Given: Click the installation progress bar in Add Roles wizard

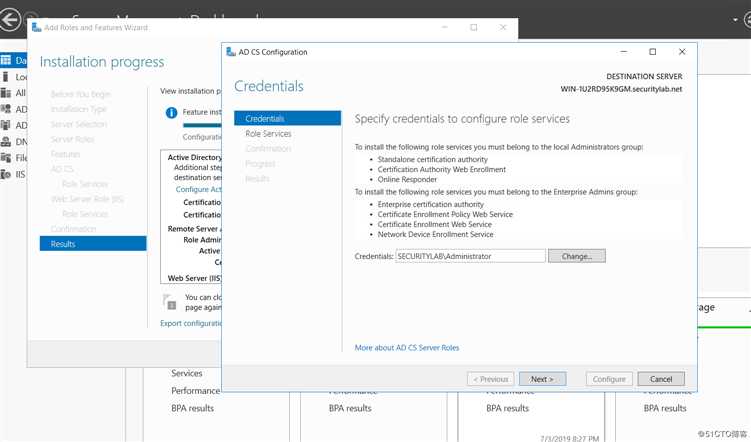Looking at the screenshot, I should (202, 125).
